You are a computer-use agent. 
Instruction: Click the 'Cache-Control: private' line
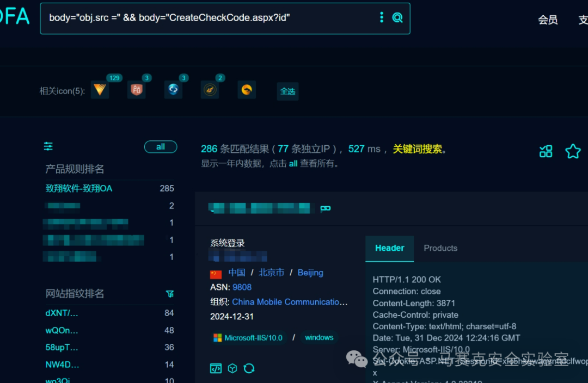point(415,314)
